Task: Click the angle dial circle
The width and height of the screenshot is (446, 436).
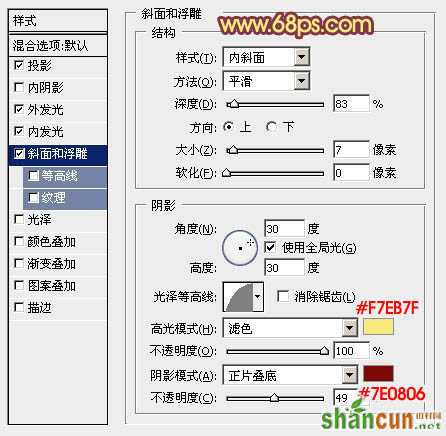Action: (240, 248)
